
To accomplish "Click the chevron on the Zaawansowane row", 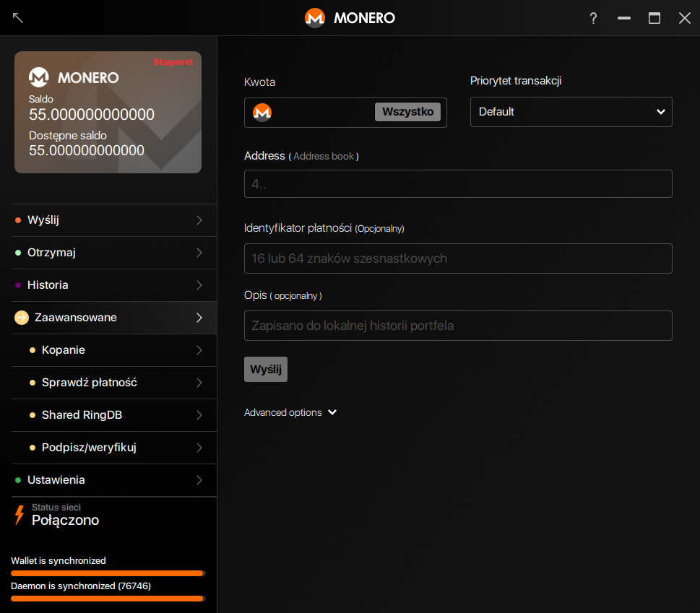I will point(199,318).
